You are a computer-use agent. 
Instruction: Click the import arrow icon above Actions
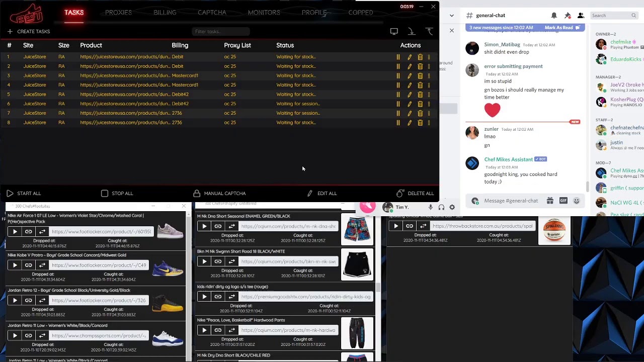[x=412, y=32]
